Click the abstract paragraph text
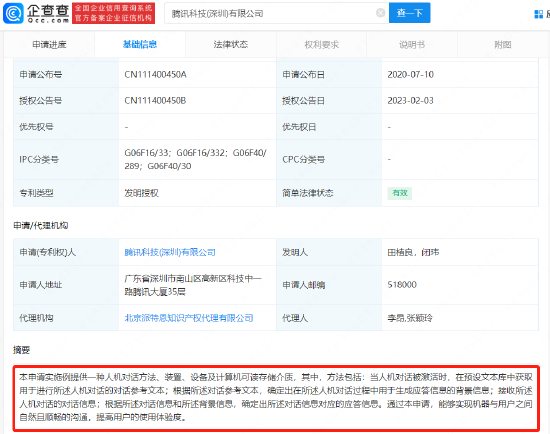Viewport: 550px width, 434px height. [x=276, y=398]
